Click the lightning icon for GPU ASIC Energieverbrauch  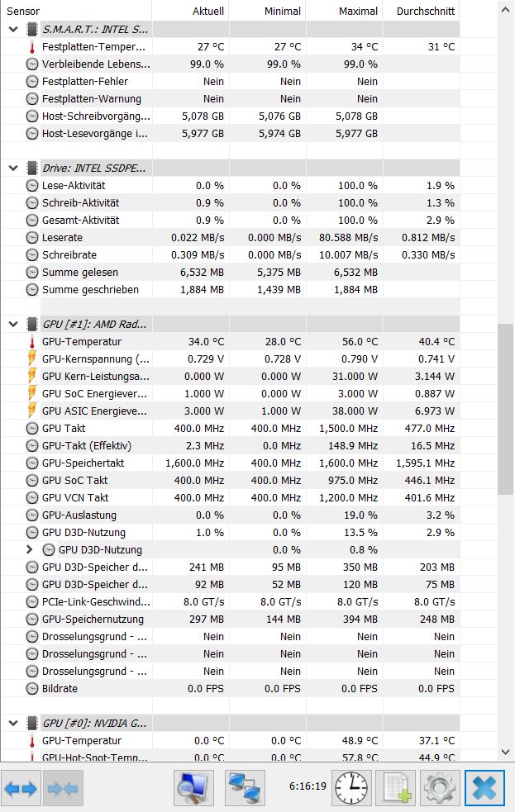pos(32,411)
